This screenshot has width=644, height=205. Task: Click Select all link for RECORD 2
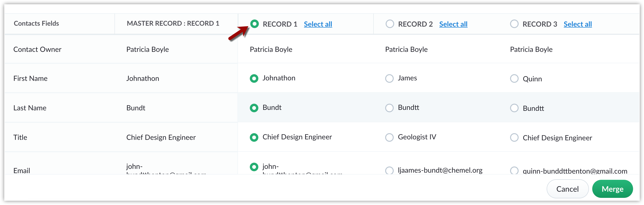click(x=453, y=24)
